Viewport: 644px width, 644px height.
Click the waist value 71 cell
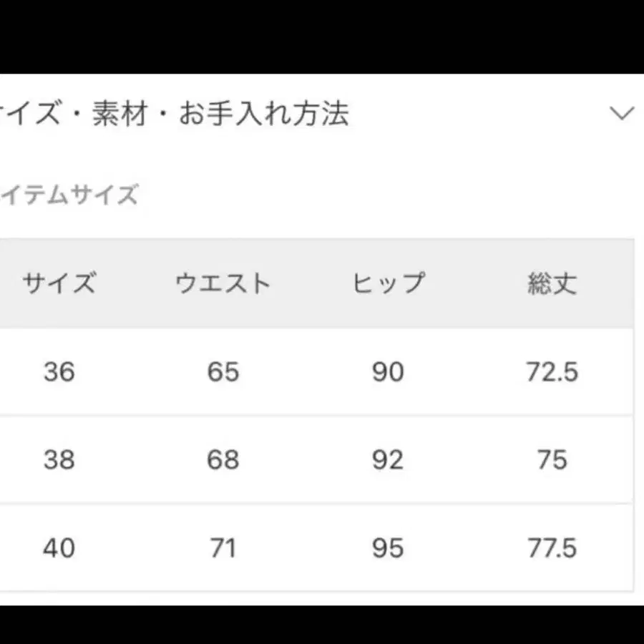point(223,548)
